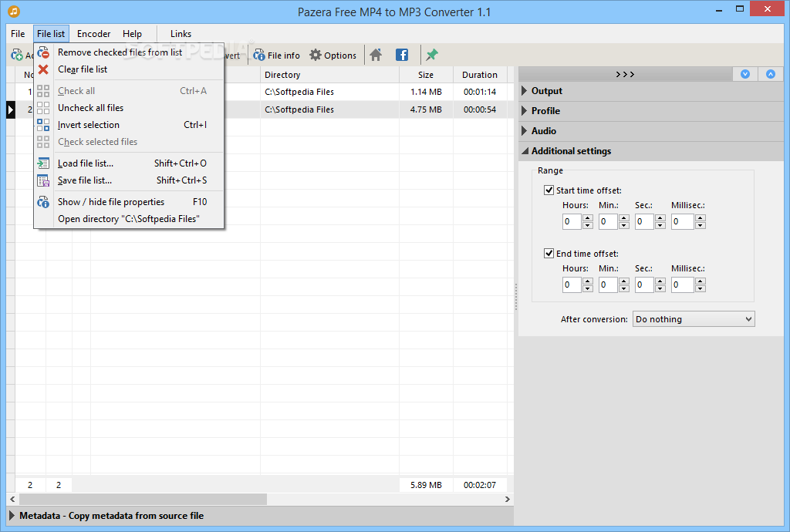Viewport: 790px width, 532px height.
Task: Choose Load file list... entry
Action: click(x=129, y=163)
